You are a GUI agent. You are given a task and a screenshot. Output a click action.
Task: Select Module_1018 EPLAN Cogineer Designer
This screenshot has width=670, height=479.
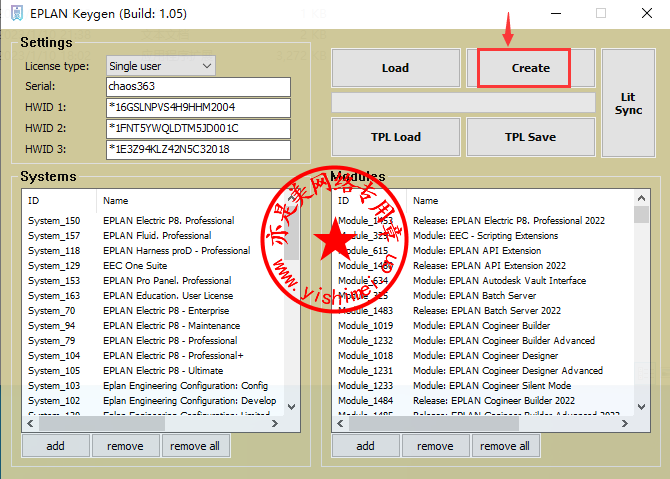tap(483, 356)
